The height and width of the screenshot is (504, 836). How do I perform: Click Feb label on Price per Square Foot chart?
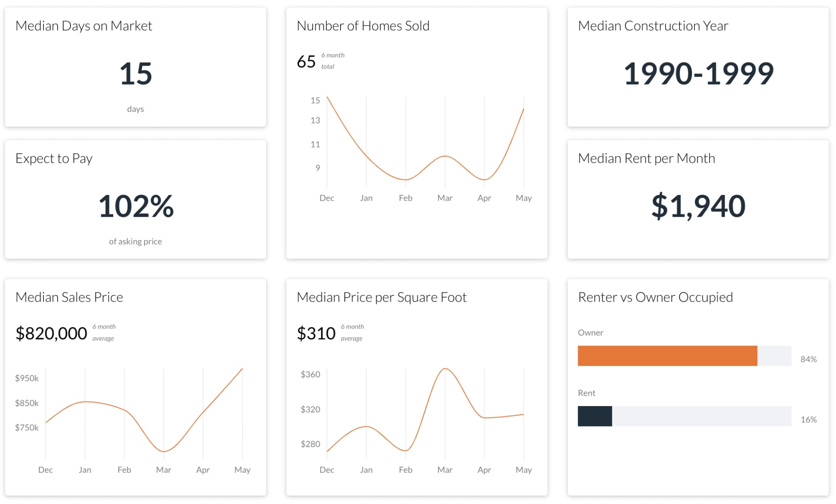click(405, 470)
